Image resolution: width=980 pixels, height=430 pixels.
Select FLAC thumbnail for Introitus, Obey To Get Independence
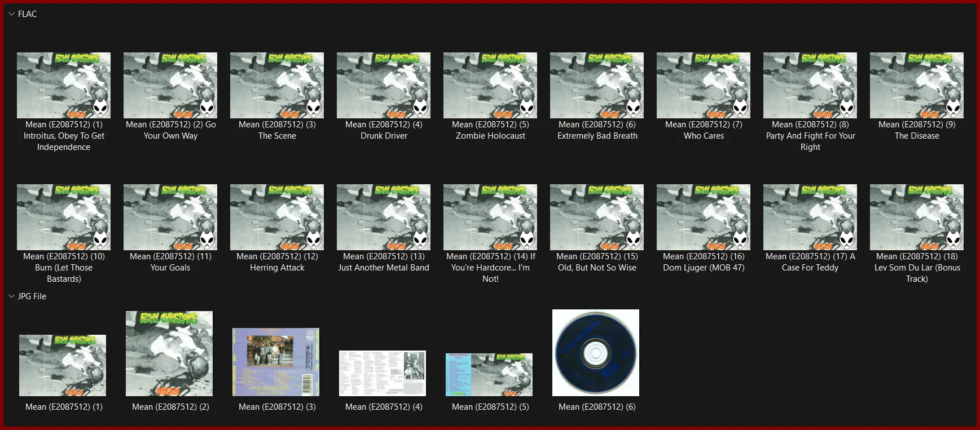(64, 85)
